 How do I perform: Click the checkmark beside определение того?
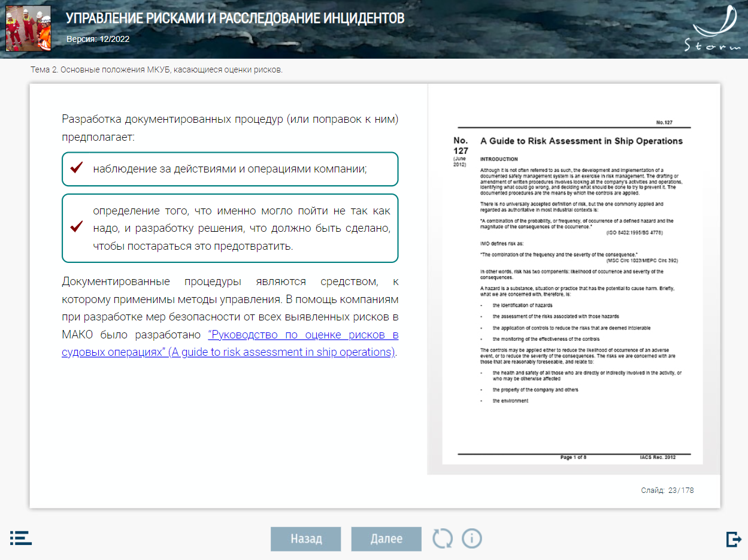pyautogui.click(x=76, y=227)
